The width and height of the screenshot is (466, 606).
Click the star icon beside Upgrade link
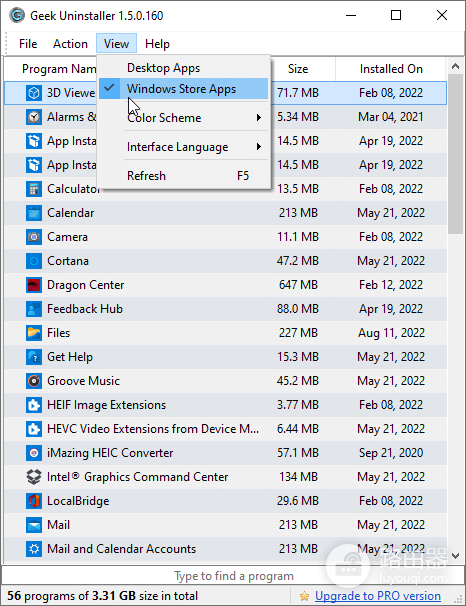[x=304, y=596]
